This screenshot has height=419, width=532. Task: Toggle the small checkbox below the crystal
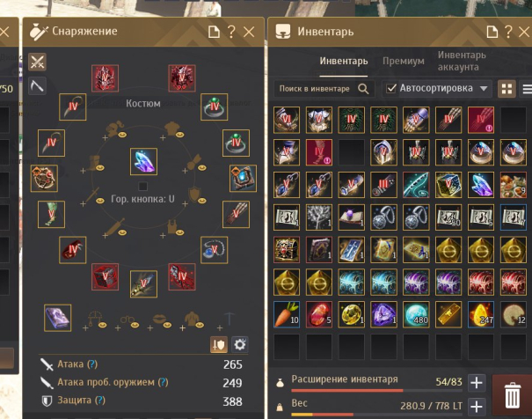pyautogui.click(x=143, y=186)
